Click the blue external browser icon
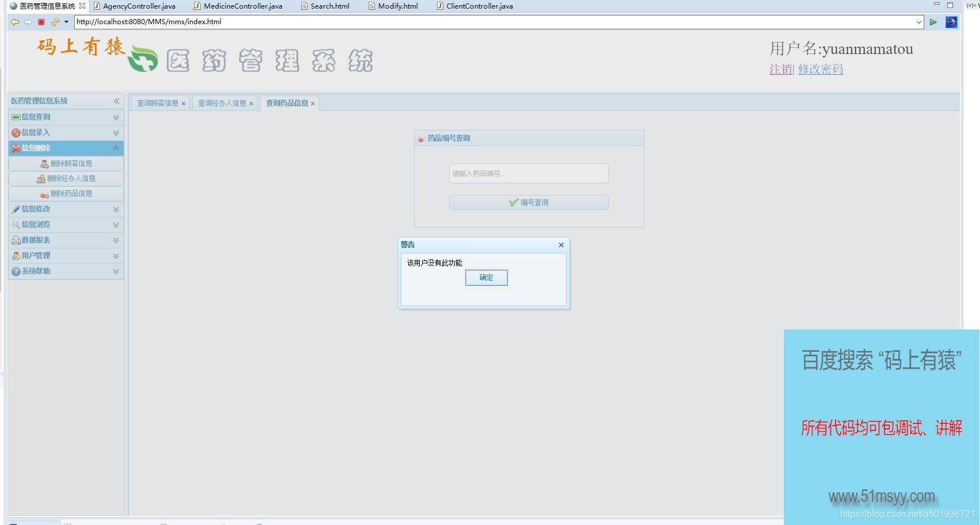 coord(951,22)
